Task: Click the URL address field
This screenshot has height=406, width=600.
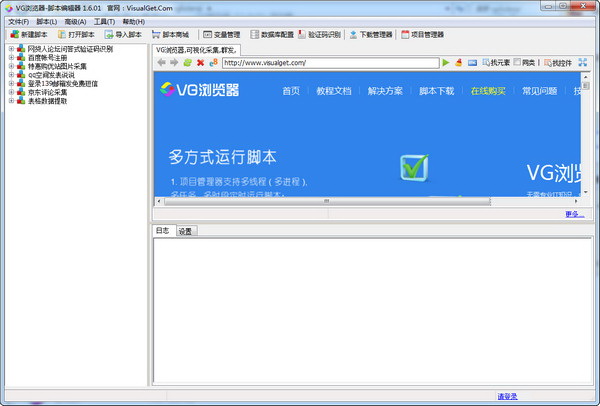Action: (331, 63)
